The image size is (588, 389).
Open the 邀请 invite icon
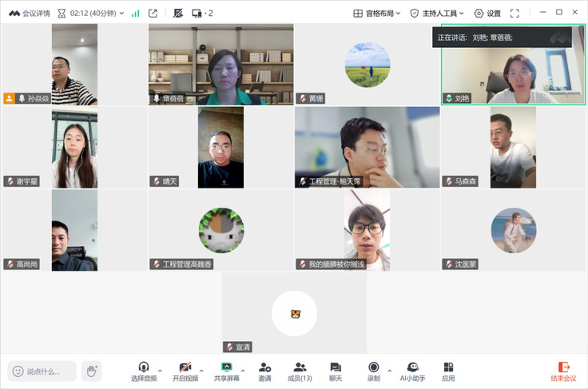pos(264,371)
